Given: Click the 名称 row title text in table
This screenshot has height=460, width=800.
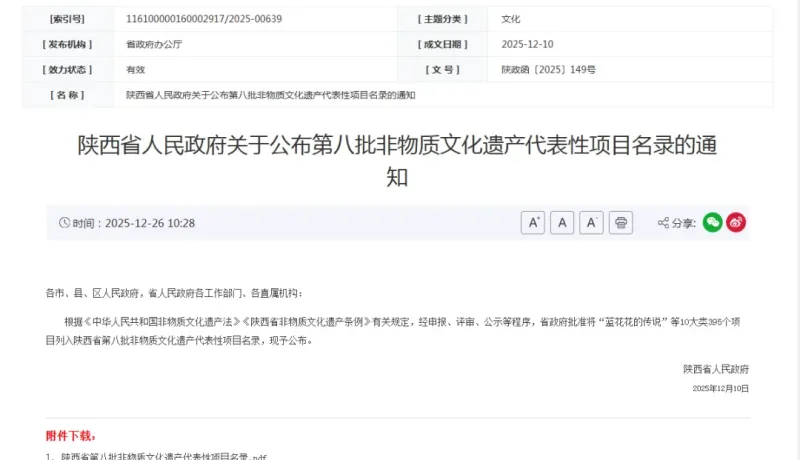Looking at the screenshot, I should tap(270, 95).
